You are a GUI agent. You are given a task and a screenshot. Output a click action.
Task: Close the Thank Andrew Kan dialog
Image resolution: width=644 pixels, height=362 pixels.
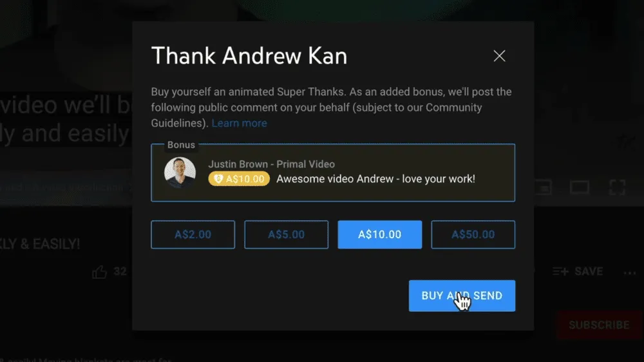tap(499, 56)
